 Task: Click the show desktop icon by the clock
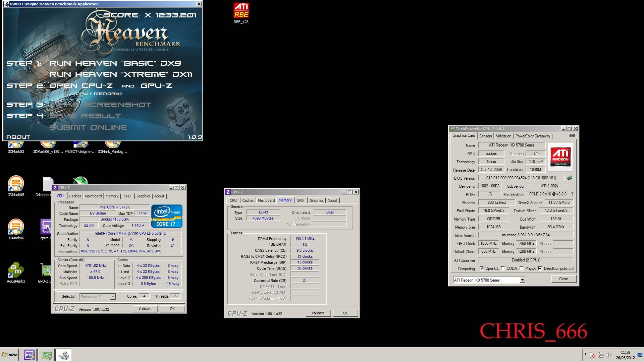(x=640, y=355)
